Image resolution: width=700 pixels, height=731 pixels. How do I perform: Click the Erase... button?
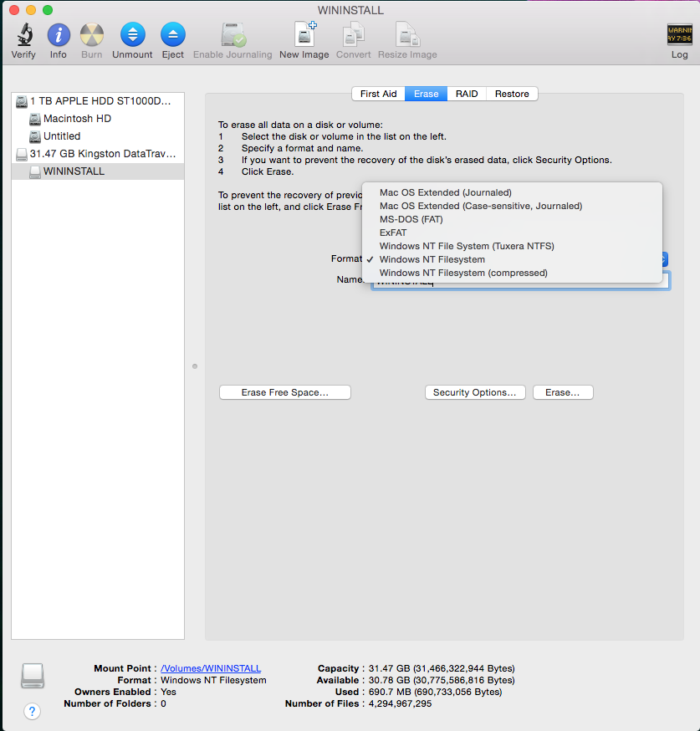click(x=563, y=392)
